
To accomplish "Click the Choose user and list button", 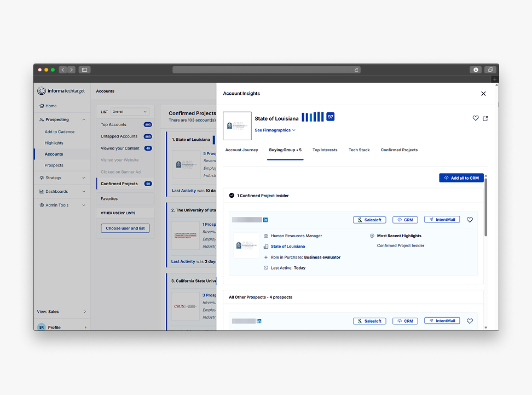I will coord(125,228).
